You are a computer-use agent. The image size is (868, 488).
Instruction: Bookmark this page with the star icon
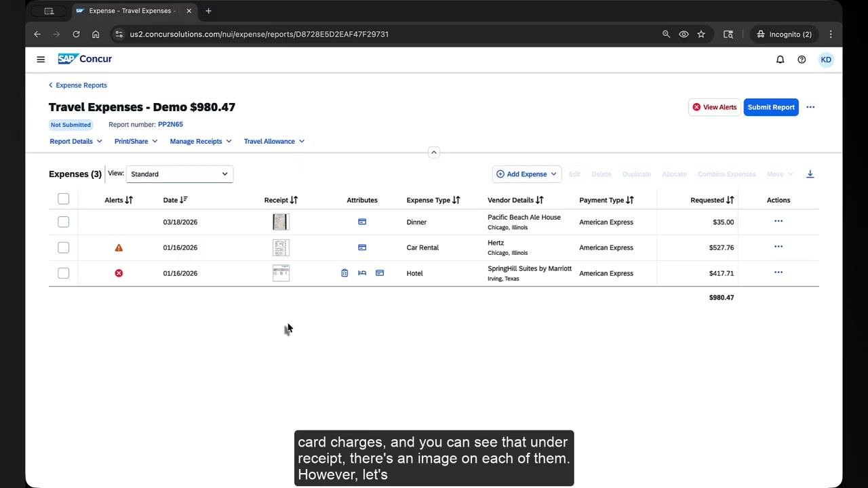pos(701,34)
